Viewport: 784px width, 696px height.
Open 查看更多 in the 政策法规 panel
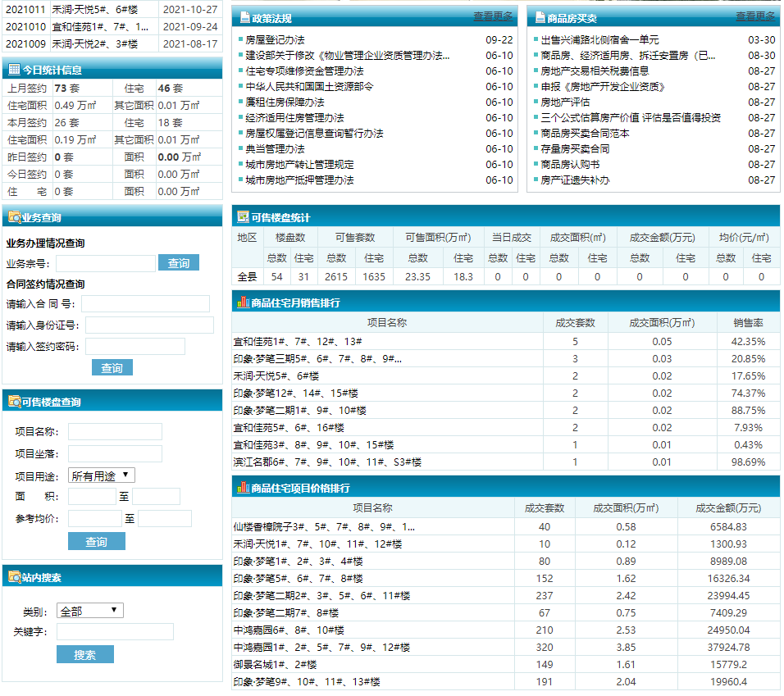(493, 16)
